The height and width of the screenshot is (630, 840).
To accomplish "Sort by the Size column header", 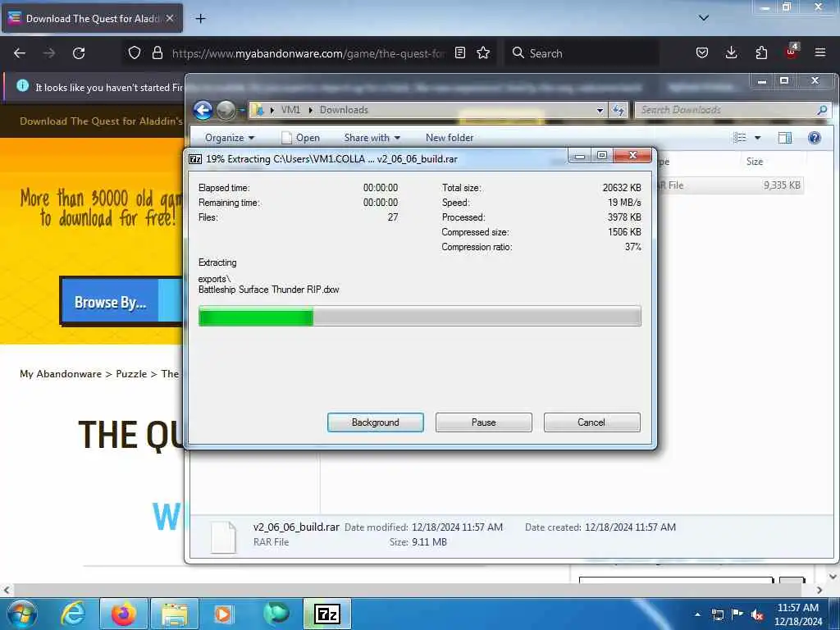I will [x=755, y=162].
